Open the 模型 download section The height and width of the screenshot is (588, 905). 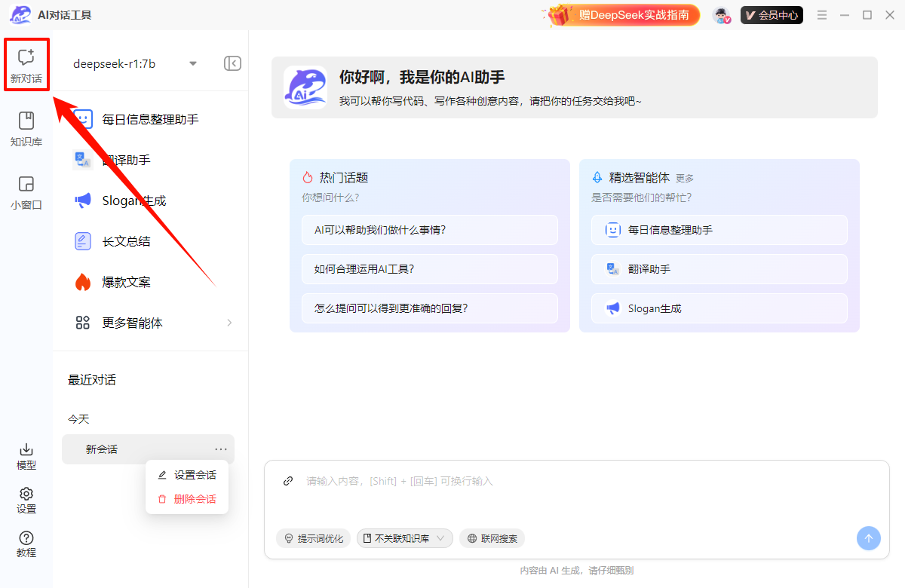[x=26, y=456]
